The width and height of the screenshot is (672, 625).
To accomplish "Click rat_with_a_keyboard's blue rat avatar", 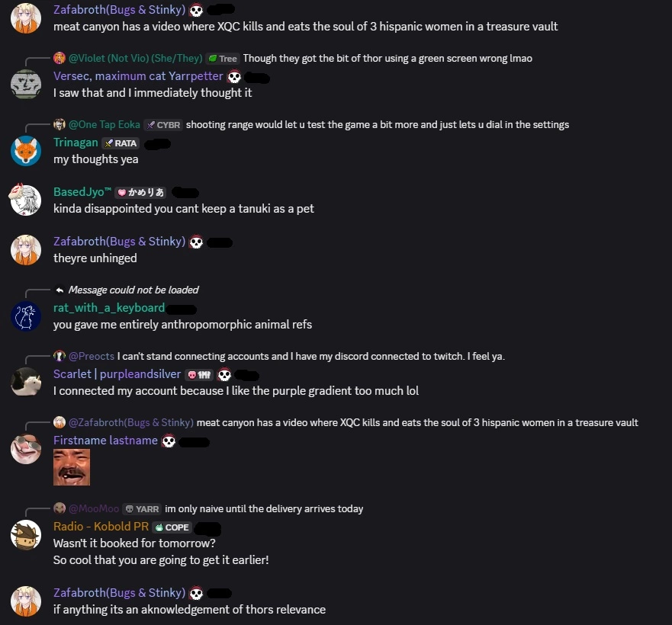I will (26, 316).
